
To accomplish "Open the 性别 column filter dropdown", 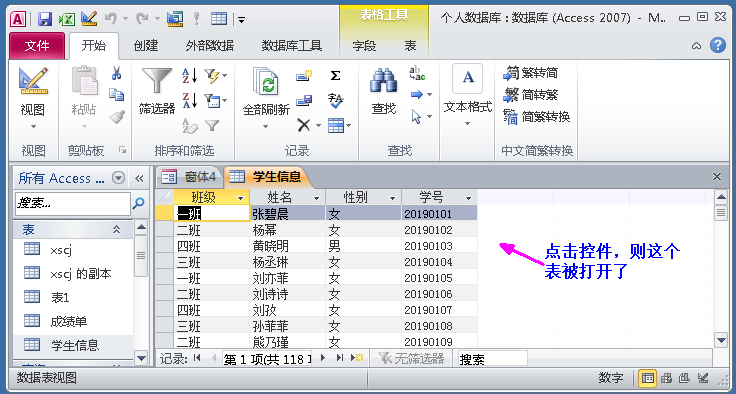I will click(392, 198).
